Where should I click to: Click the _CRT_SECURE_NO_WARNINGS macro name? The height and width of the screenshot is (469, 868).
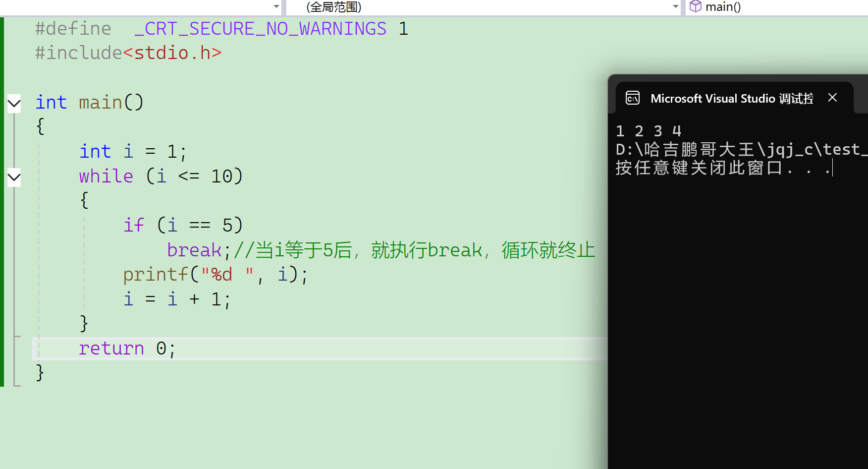coord(260,29)
